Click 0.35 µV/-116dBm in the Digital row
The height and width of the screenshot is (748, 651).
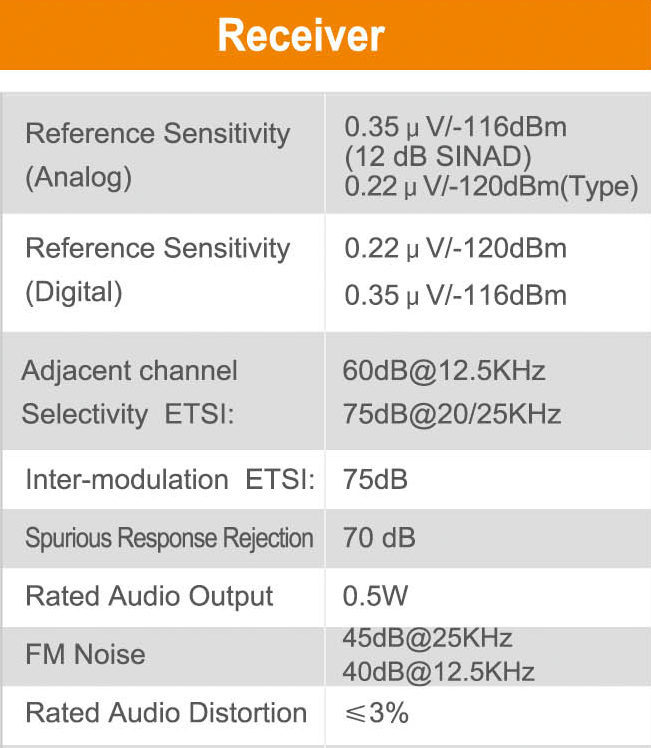tap(455, 295)
